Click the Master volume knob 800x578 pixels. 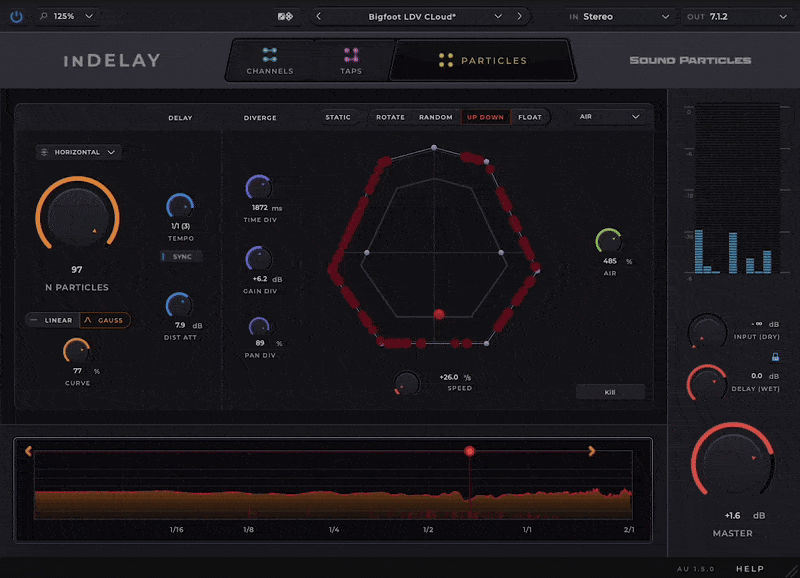point(733,459)
